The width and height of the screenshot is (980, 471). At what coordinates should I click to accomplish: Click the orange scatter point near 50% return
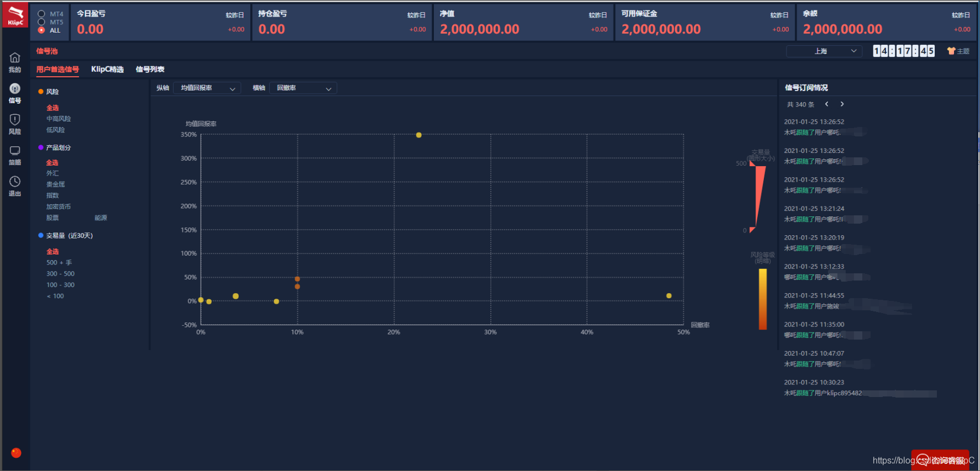pos(297,279)
